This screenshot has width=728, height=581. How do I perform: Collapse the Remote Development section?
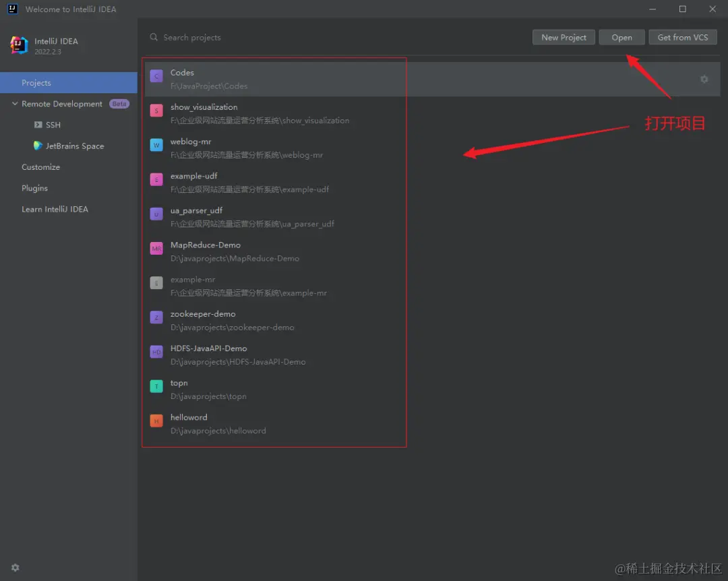coord(15,104)
